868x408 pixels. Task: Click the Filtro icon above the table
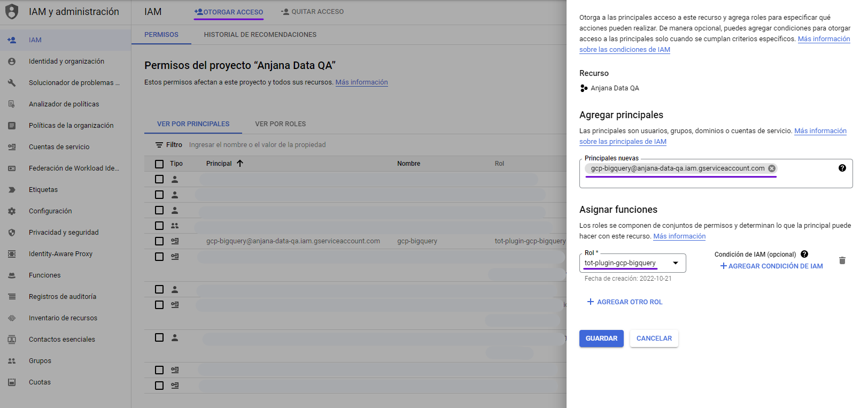pyautogui.click(x=159, y=145)
